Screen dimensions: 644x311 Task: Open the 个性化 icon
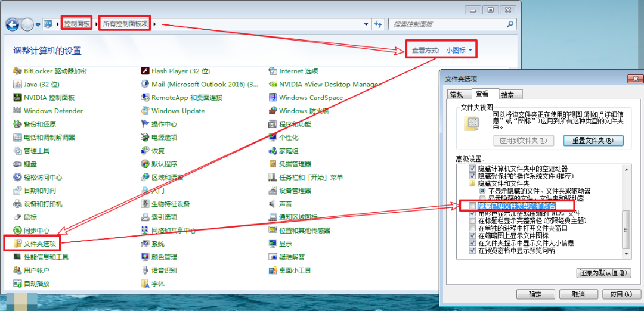pos(273,138)
